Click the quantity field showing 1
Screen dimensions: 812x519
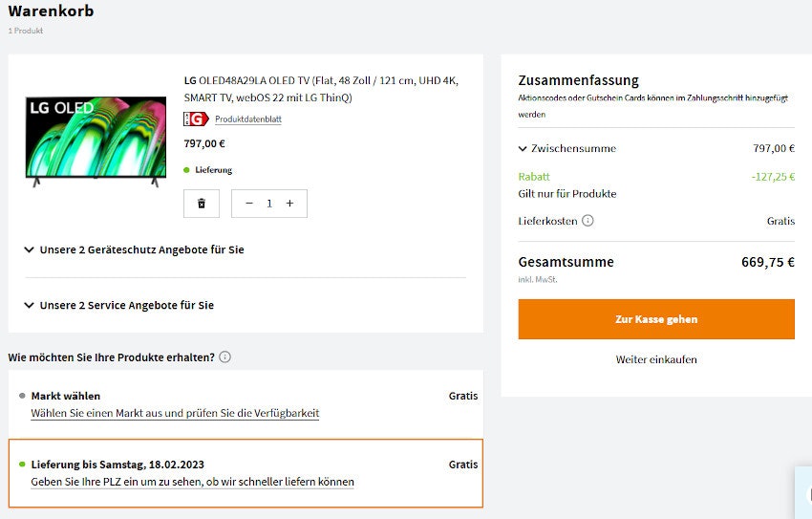click(x=269, y=204)
